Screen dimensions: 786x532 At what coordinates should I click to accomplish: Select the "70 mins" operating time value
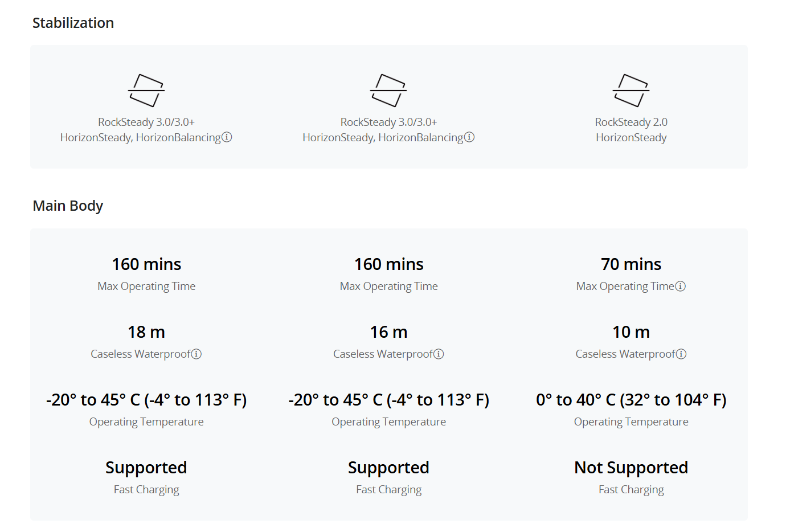click(x=631, y=264)
